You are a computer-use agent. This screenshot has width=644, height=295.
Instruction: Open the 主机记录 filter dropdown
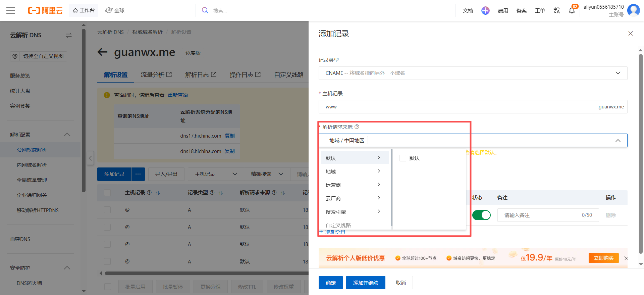(x=216, y=174)
